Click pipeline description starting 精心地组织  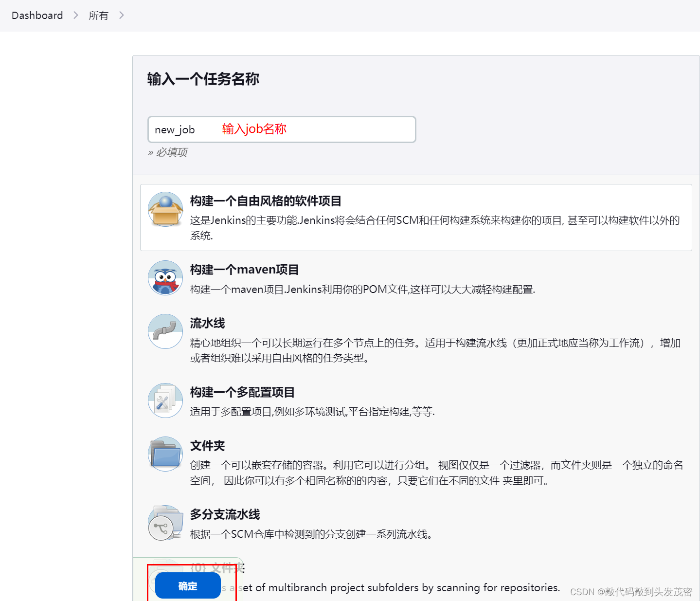click(435, 350)
